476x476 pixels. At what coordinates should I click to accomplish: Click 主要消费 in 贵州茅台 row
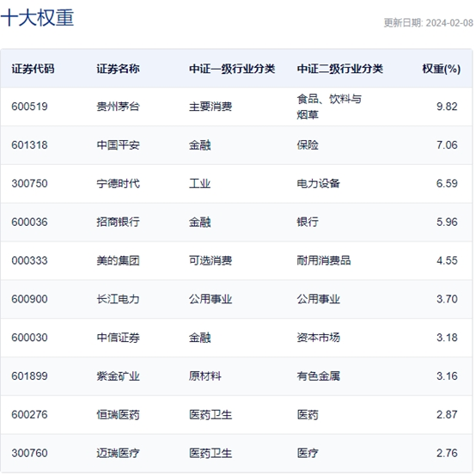pos(211,107)
